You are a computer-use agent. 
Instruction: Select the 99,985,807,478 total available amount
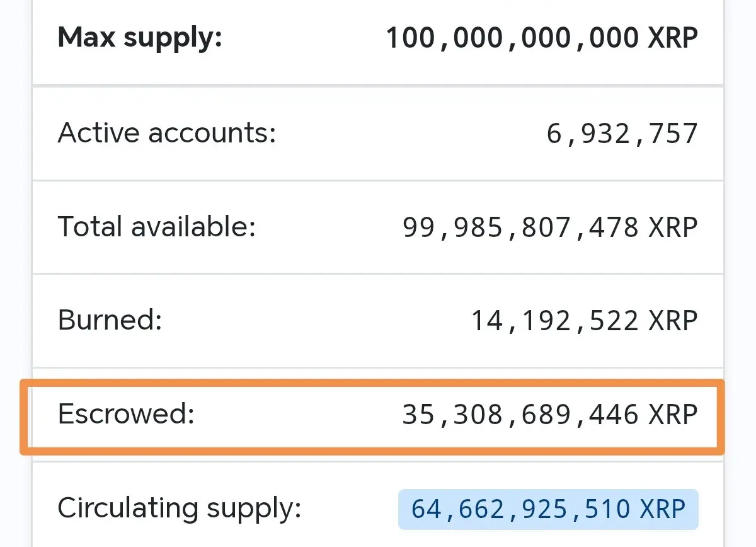point(522,227)
